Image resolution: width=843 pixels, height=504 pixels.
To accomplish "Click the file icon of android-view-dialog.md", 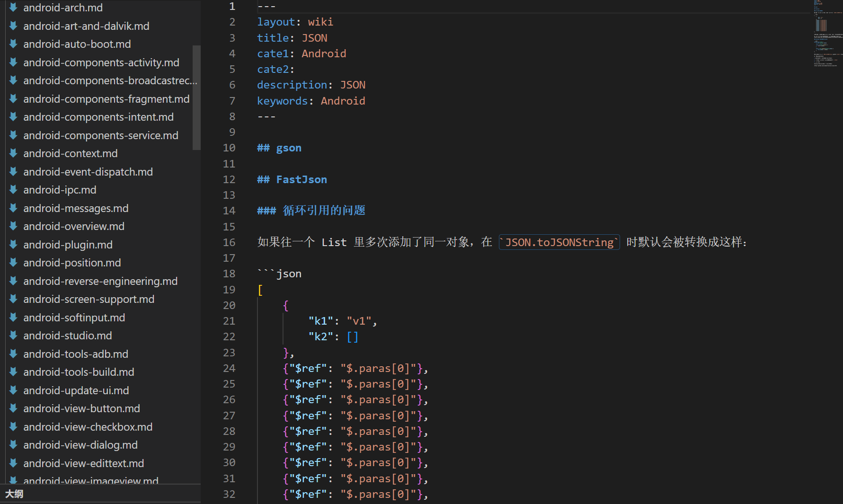I will tap(13, 444).
